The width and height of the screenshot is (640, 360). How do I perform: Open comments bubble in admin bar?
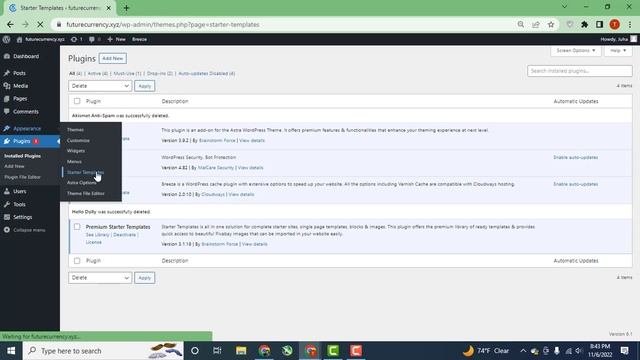pyautogui.click(x=94, y=39)
